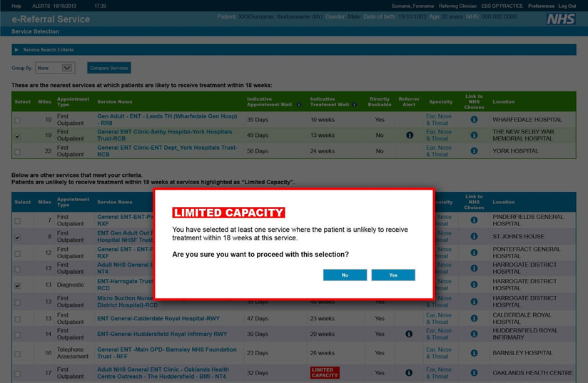
Task: Open General ENT Main OPD Barnsley link
Action: pyautogui.click(x=167, y=352)
